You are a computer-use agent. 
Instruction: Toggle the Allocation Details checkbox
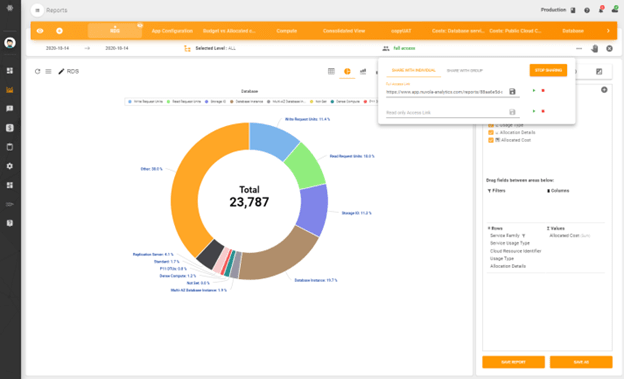(491, 133)
